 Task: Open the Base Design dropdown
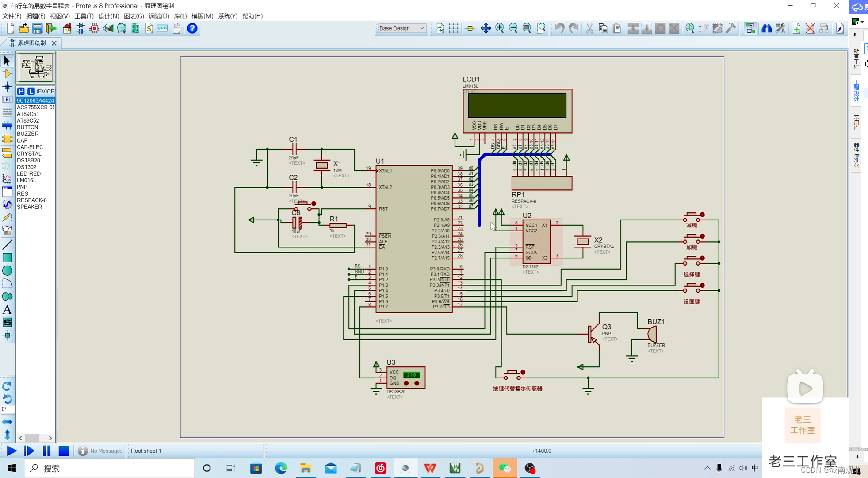point(401,28)
